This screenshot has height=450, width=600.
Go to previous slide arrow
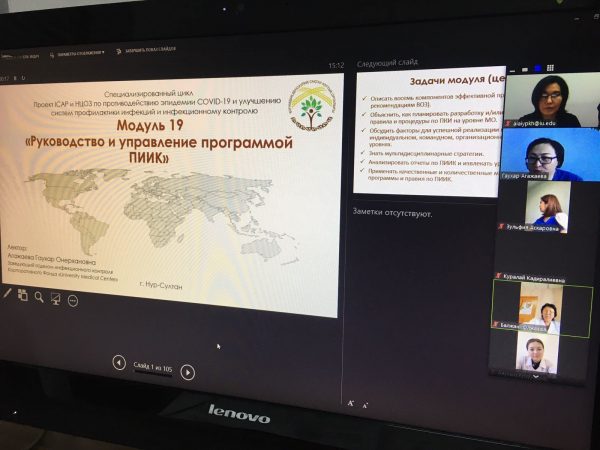pos(119,362)
